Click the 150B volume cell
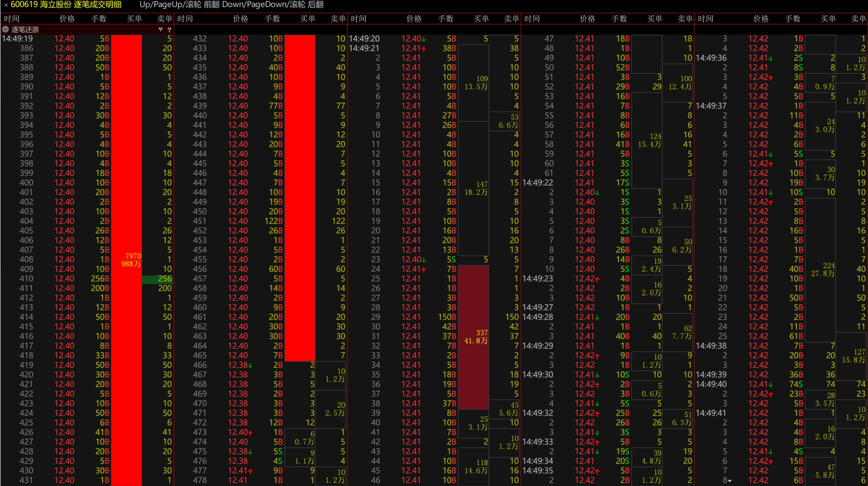The height and width of the screenshot is (486, 868). click(447, 317)
